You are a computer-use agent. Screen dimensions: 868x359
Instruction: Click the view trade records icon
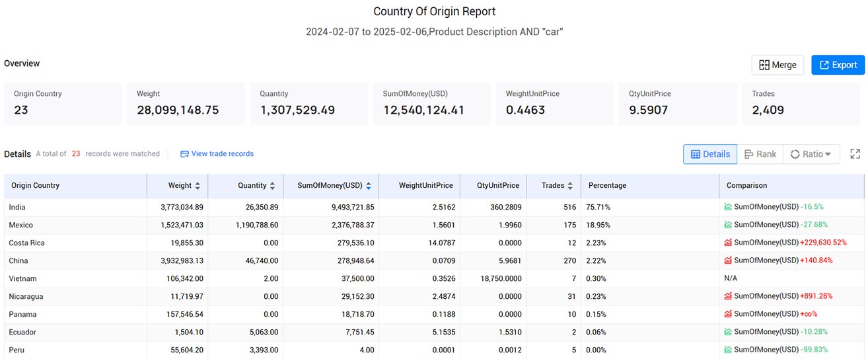184,154
